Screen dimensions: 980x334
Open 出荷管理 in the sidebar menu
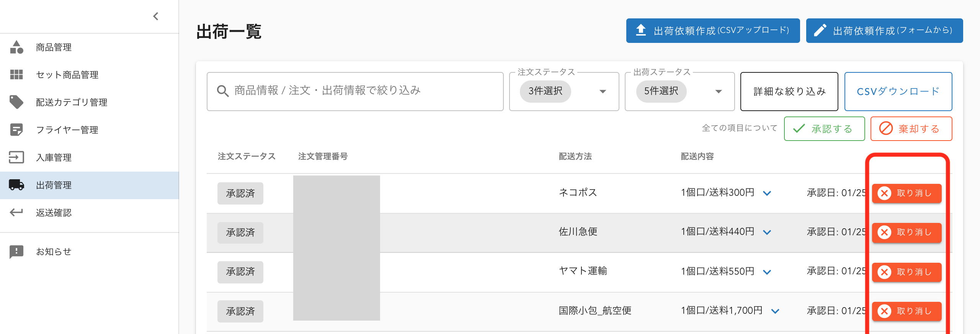coord(54,185)
